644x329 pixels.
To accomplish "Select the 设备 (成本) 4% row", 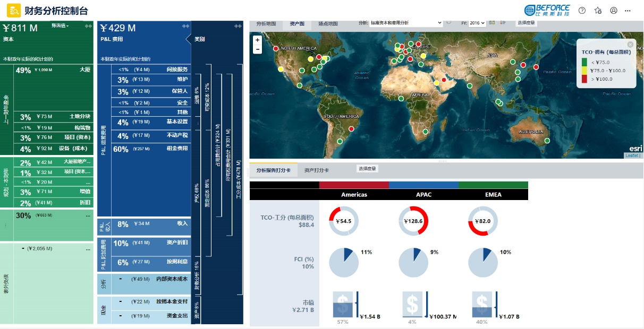I will pos(53,149).
